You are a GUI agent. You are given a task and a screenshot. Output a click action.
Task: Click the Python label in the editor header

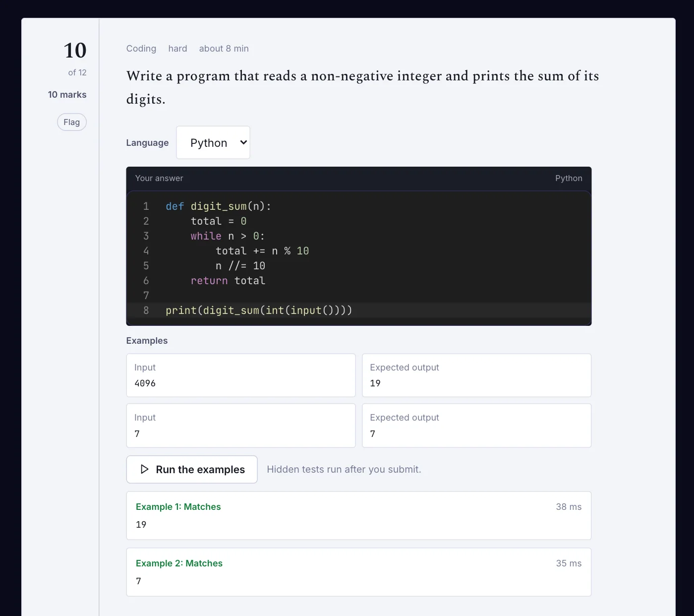pos(569,178)
